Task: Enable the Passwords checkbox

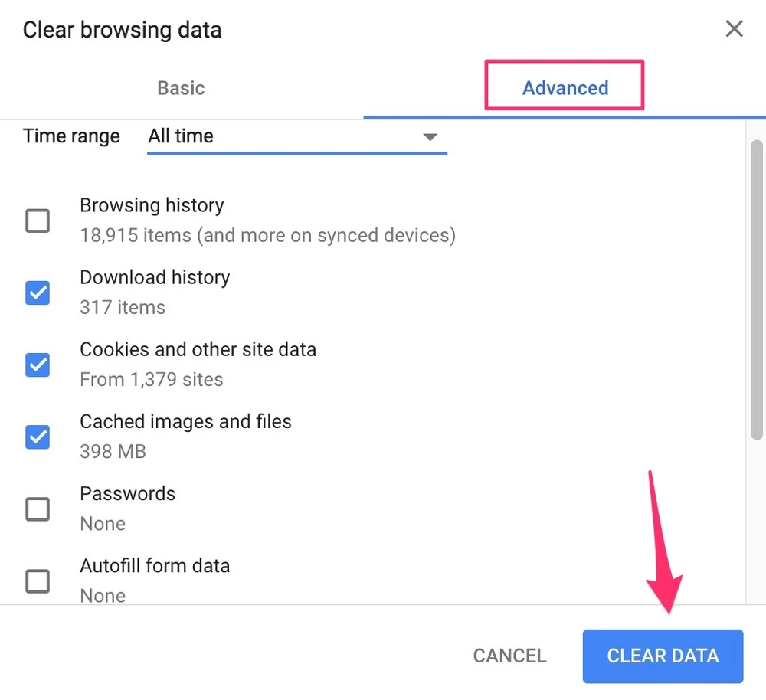Action: [38, 509]
